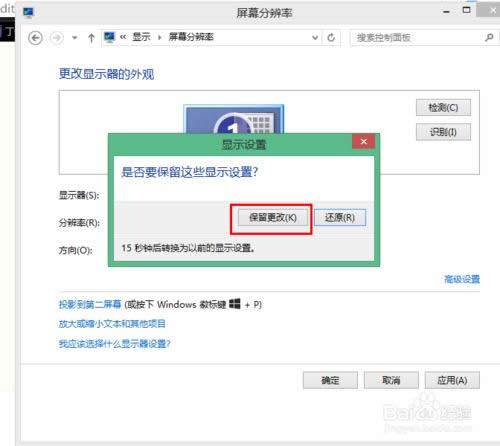The height and width of the screenshot is (446, 500).
Task: Minimize the 屏幕分辨率 window
Action: tap(446, 12)
